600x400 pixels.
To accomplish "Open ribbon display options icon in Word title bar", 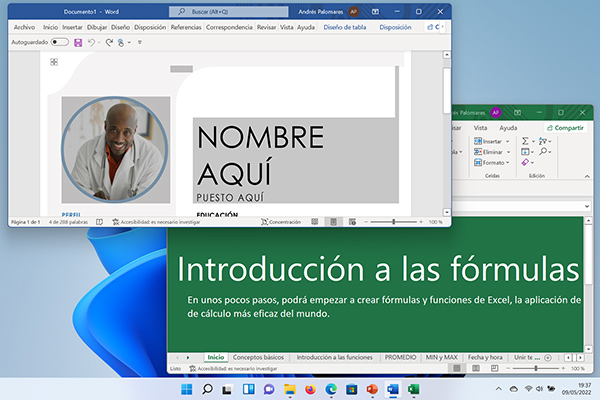I will (375, 12).
